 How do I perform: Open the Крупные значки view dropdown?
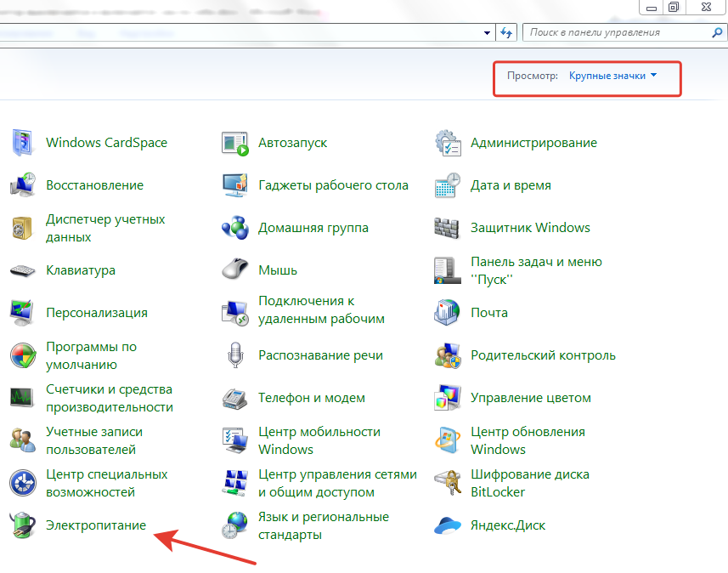click(x=612, y=76)
